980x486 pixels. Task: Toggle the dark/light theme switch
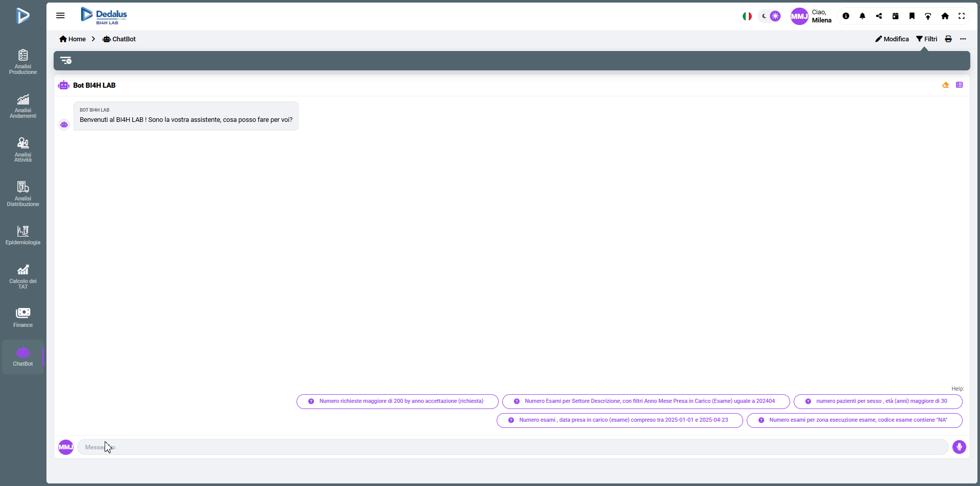click(770, 16)
